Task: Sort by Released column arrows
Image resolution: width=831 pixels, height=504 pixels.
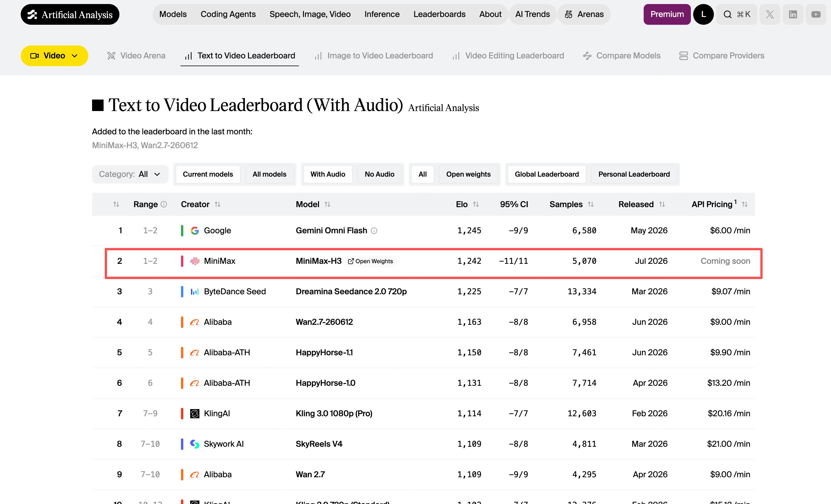Action: coord(662,204)
